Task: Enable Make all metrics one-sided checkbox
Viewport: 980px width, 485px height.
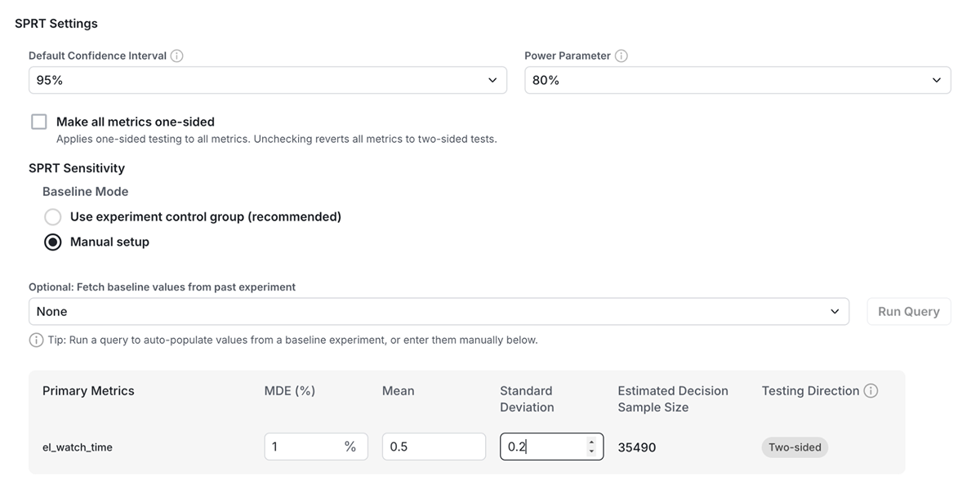Action: click(38, 122)
